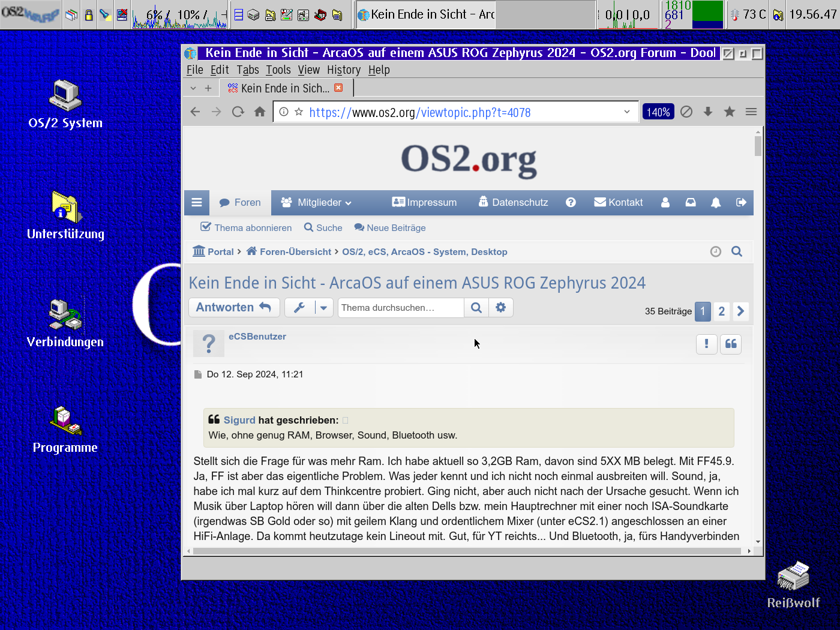The width and height of the screenshot is (840, 630).
Task: Open the Edit menu
Action: (x=220, y=70)
